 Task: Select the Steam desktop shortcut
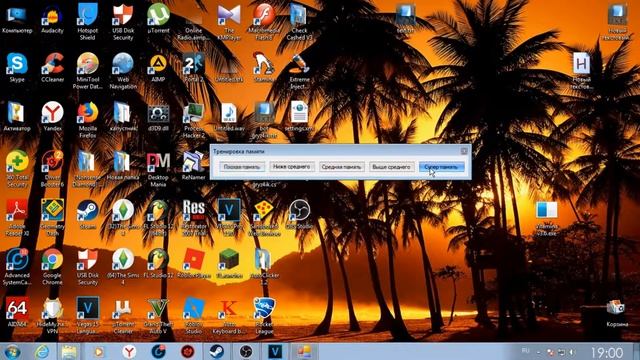coord(87,215)
